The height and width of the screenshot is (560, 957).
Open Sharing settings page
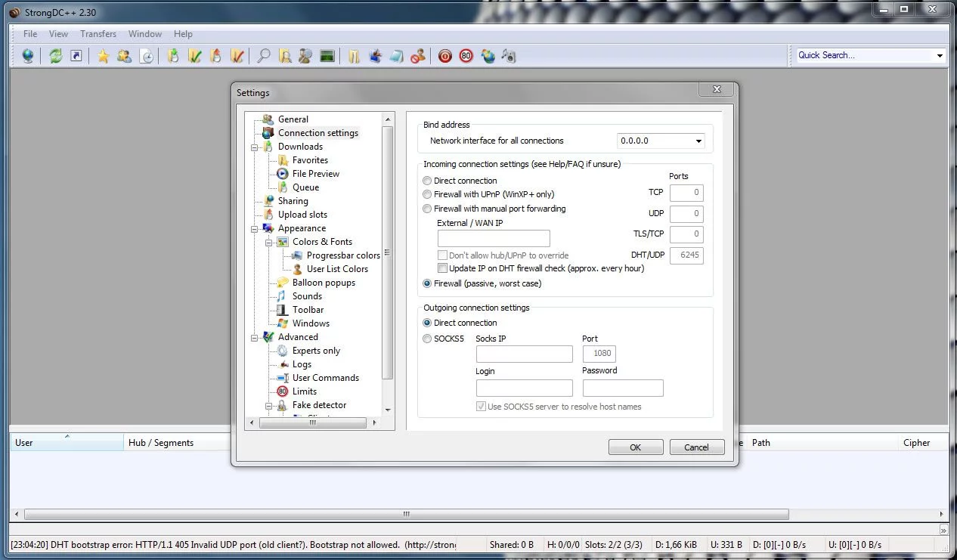tap(293, 201)
